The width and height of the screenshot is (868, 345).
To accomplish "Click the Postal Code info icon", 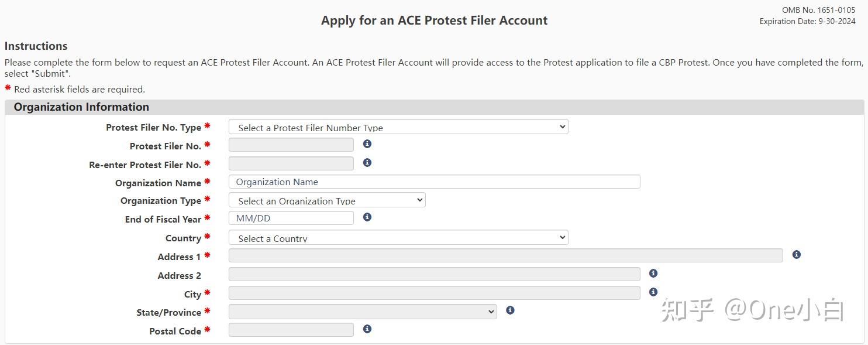I will coord(367,329).
